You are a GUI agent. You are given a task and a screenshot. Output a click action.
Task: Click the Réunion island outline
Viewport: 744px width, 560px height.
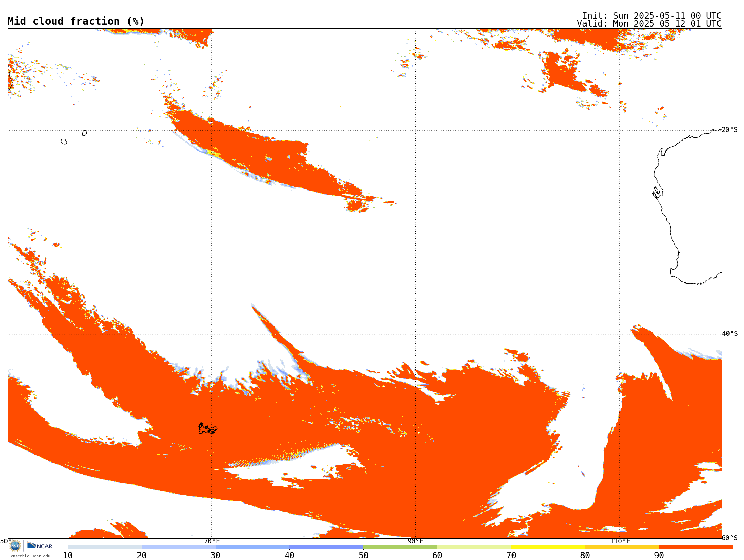pyautogui.click(x=64, y=142)
